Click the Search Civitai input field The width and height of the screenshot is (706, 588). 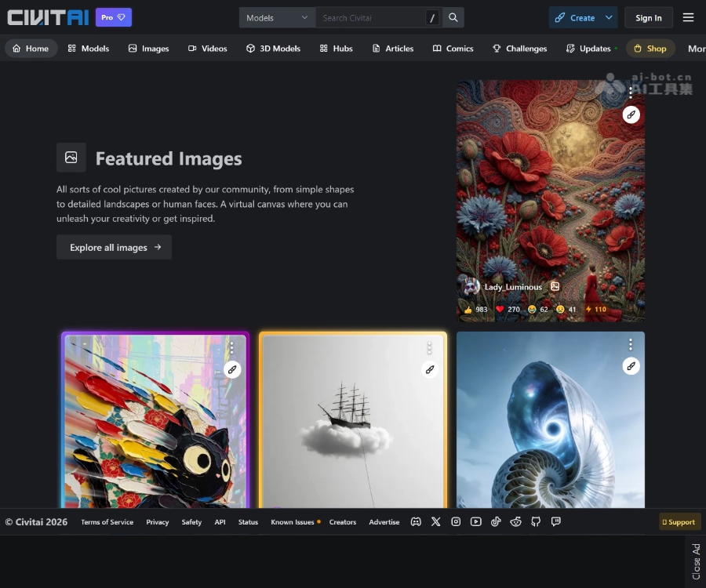tap(371, 17)
